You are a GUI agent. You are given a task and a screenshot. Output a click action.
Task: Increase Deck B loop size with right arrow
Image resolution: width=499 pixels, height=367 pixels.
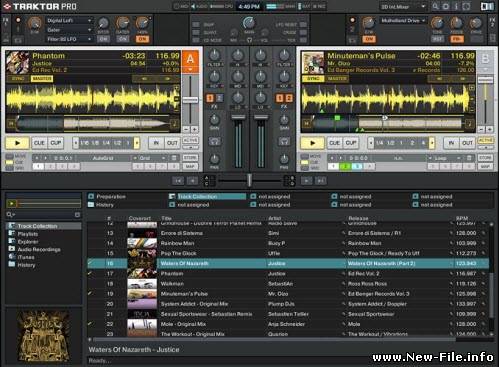click(x=432, y=143)
